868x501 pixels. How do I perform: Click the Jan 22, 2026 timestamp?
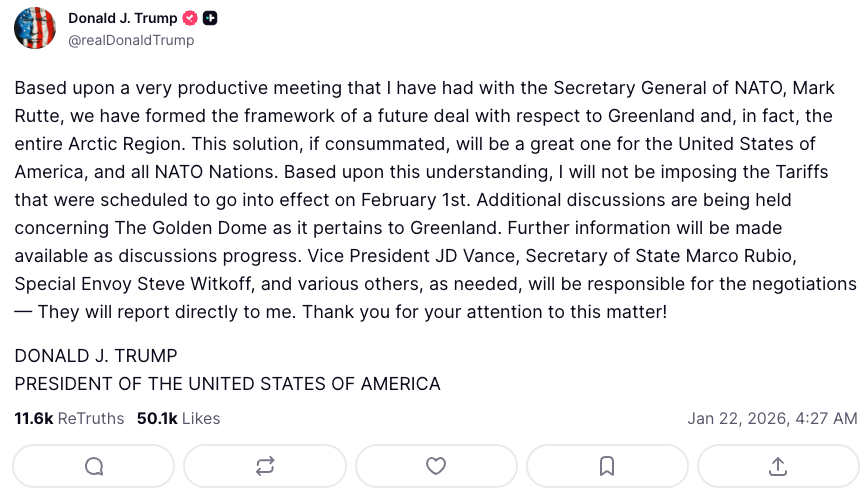[x=771, y=418]
